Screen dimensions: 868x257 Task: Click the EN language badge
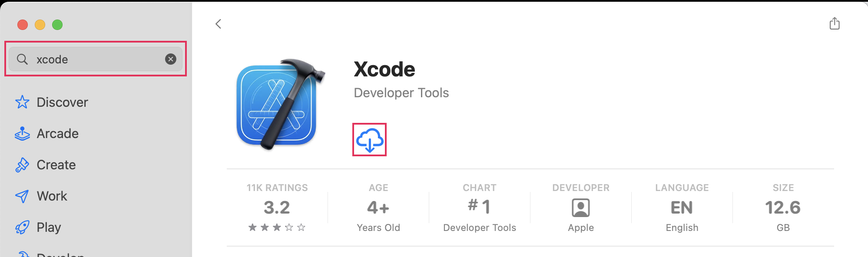coord(682,208)
